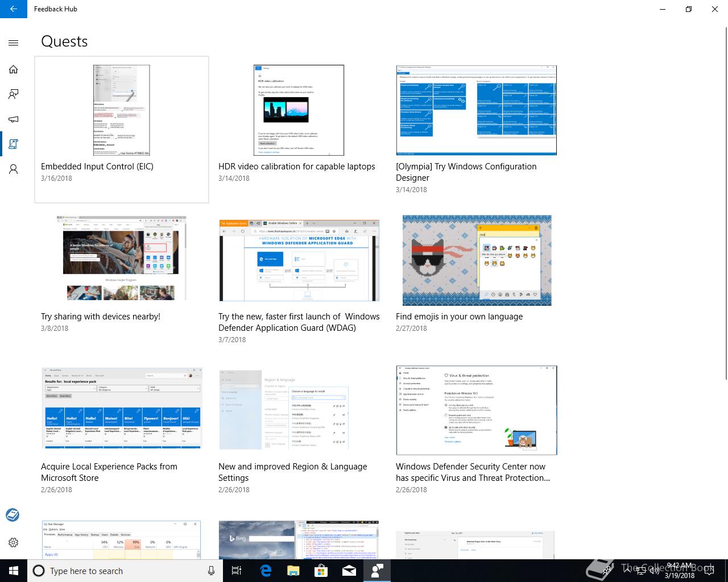Viewport: 728px width, 582px height.
Task: Open the Windows Start menu
Action: tap(14, 571)
